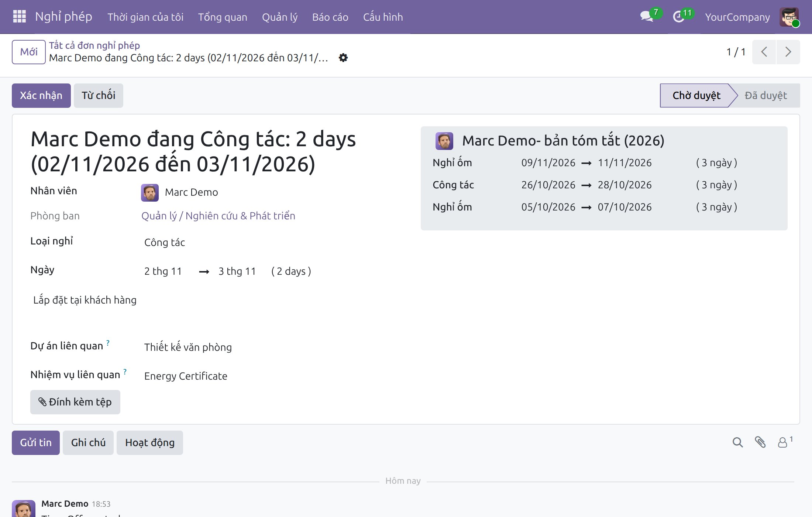Screen dimensions: 812x517
Task: Click the help mark beside Nhiệm vụ liên quan
Action: pyautogui.click(x=125, y=372)
